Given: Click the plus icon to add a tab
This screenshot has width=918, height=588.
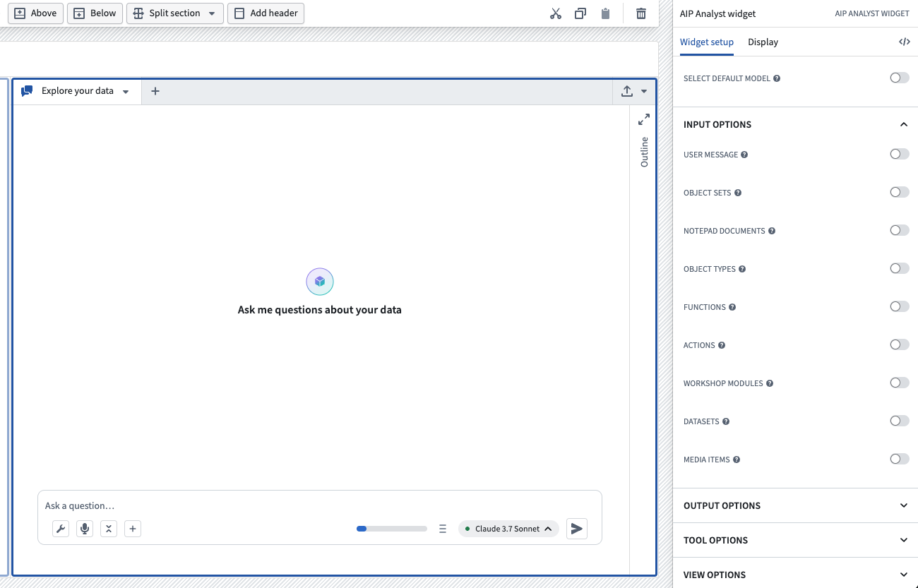Looking at the screenshot, I should (x=155, y=91).
